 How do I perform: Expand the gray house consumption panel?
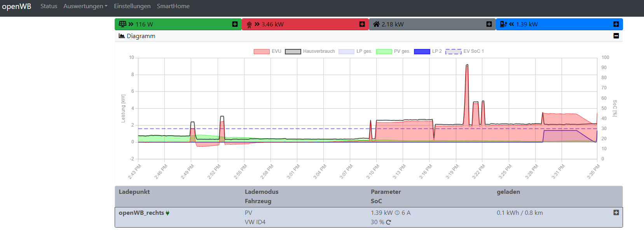click(489, 24)
